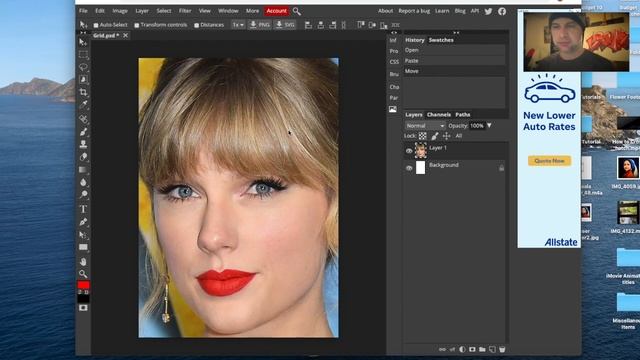
Task: Select the Lasso tool
Action: pos(83,67)
